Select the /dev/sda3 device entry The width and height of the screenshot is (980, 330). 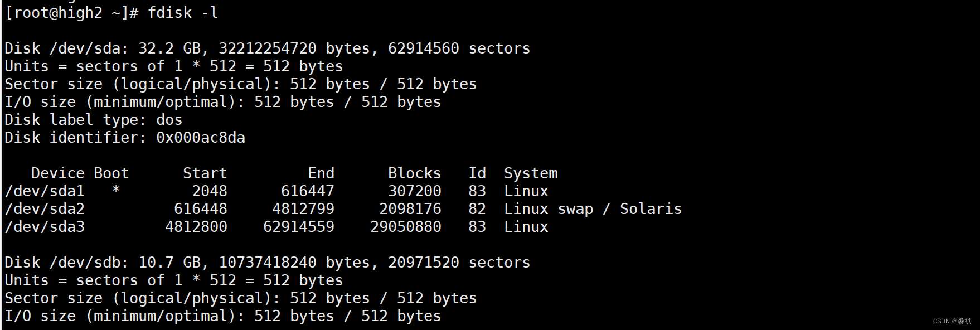45,227
